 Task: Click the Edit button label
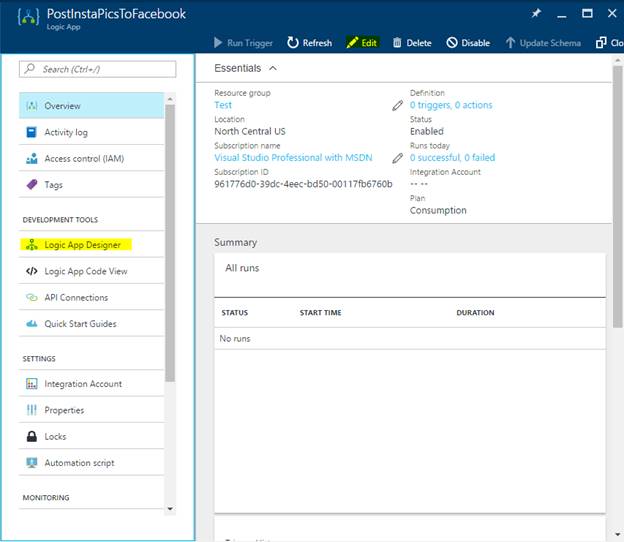(369, 43)
